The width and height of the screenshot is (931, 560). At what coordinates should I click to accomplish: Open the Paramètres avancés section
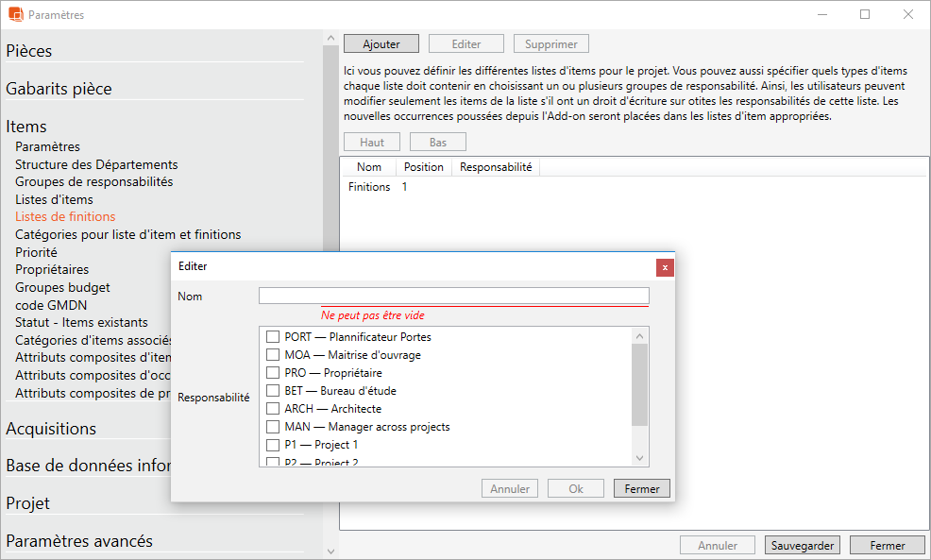point(79,541)
